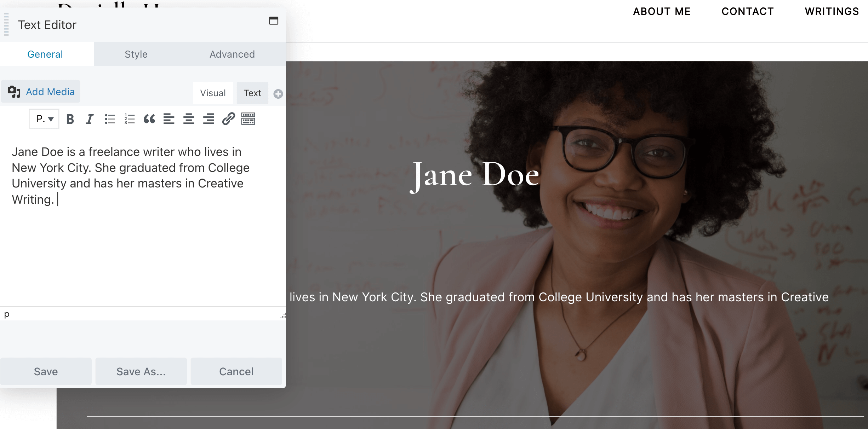Click the Blockquote icon
The height and width of the screenshot is (429, 868).
point(148,118)
